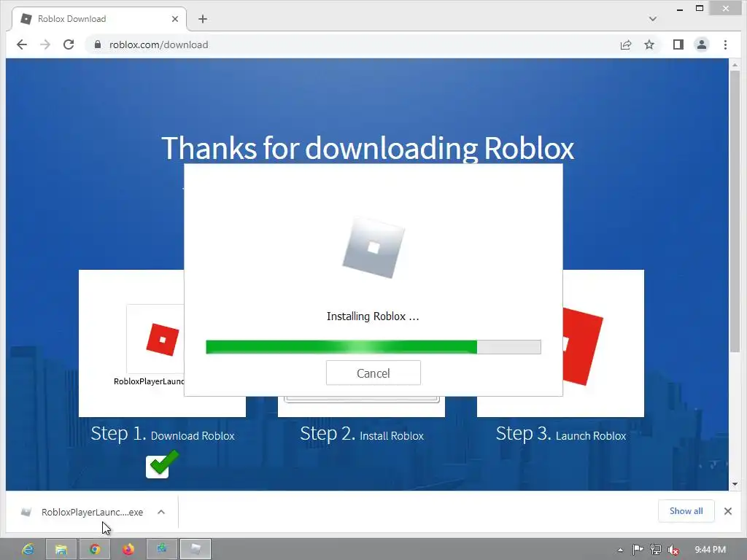Open the tab search dropdown arrow

click(653, 19)
